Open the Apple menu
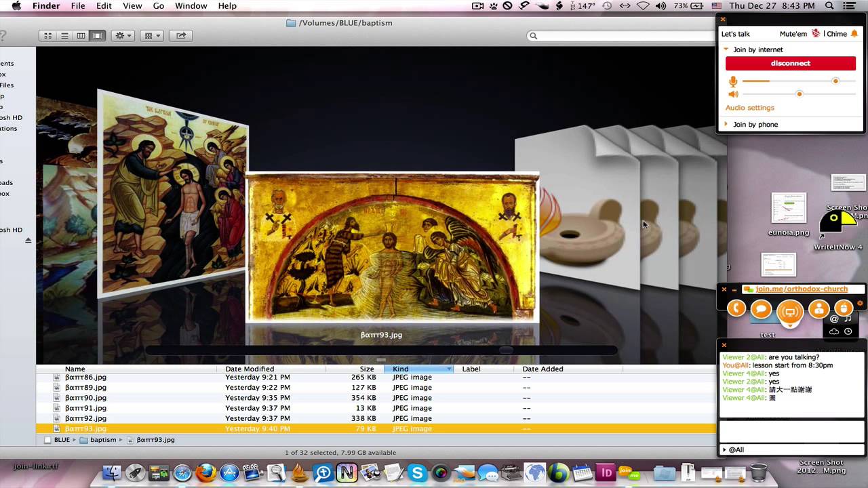 (16, 6)
